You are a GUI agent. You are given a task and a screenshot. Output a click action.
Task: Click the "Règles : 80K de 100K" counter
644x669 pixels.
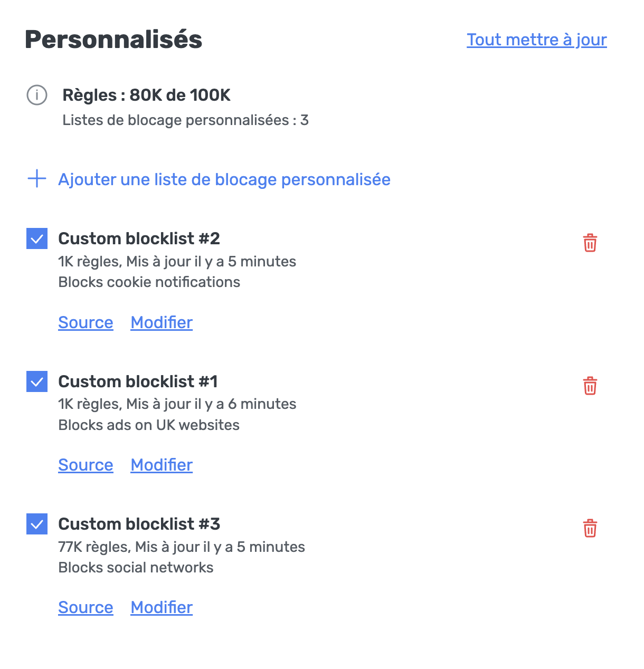pos(147,95)
